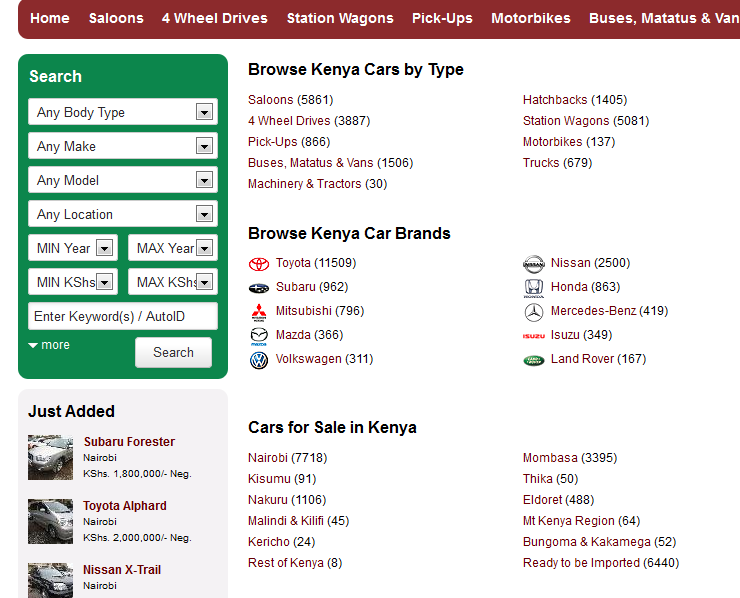Click the Nissan brand logo
This screenshot has height=598, width=740.
click(x=534, y=264)
